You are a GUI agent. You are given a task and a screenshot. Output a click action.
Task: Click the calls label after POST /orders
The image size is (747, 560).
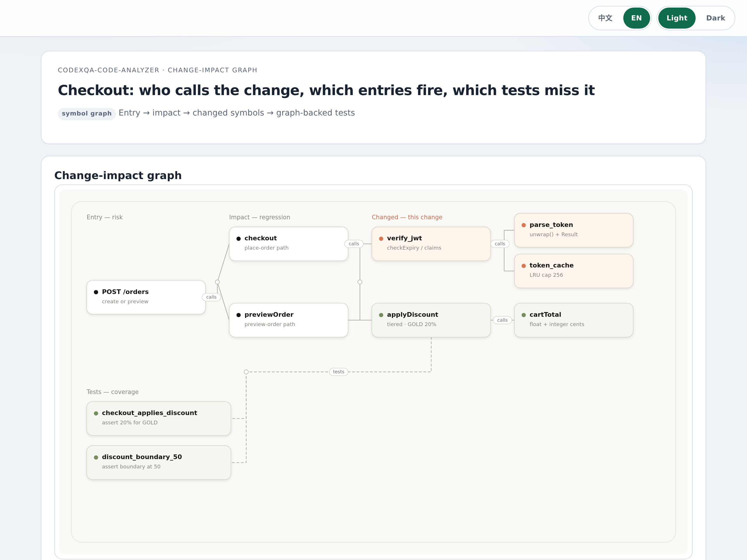[211, 297]
